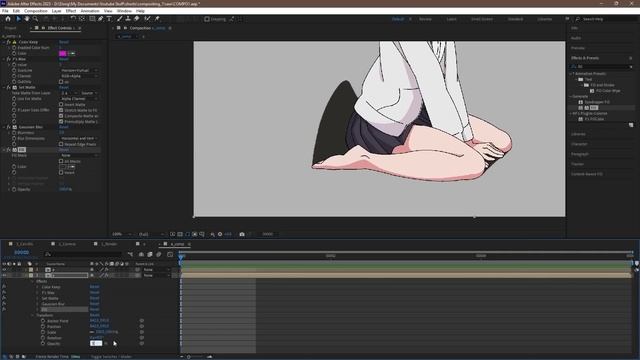640x360 pixels.
Task: Open the Channel RGB+Alpha dropdown
Action: tap(79, 76)
